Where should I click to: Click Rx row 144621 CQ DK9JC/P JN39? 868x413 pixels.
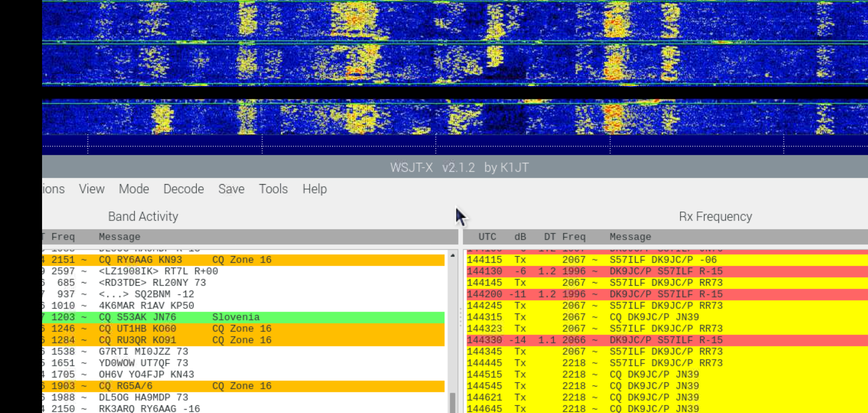pyautogui.click(x=667, y=398)
